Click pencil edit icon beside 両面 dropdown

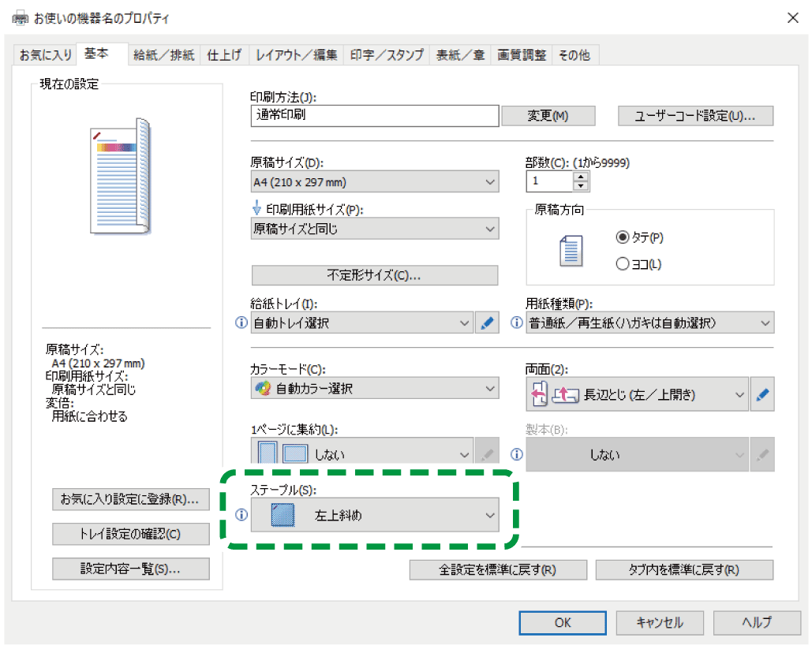(762, 395)
